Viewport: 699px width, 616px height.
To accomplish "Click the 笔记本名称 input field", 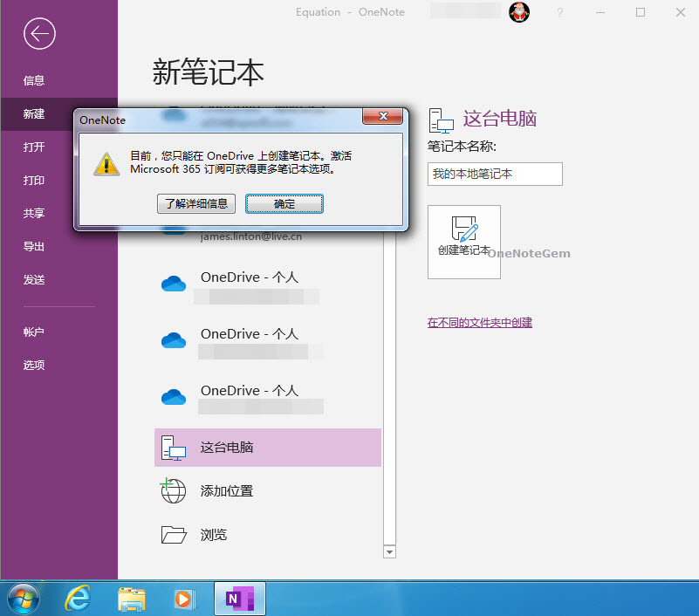I will 495,174.
